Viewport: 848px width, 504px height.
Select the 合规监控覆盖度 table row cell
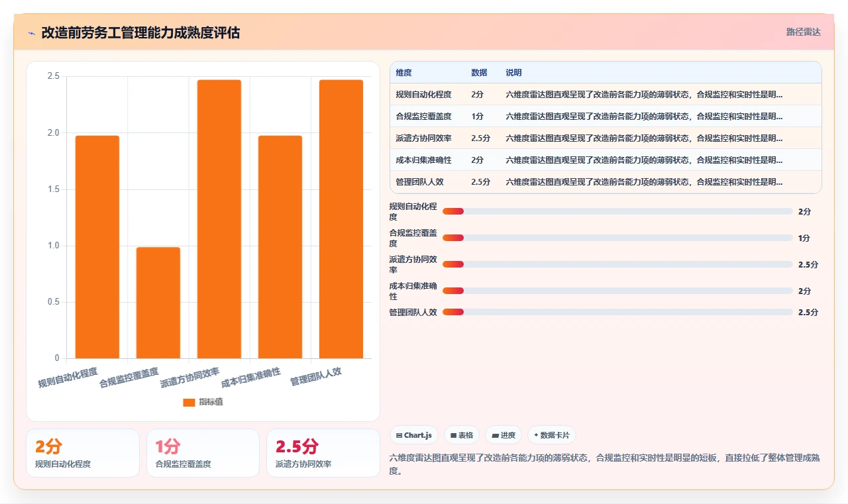click(424, 117)
